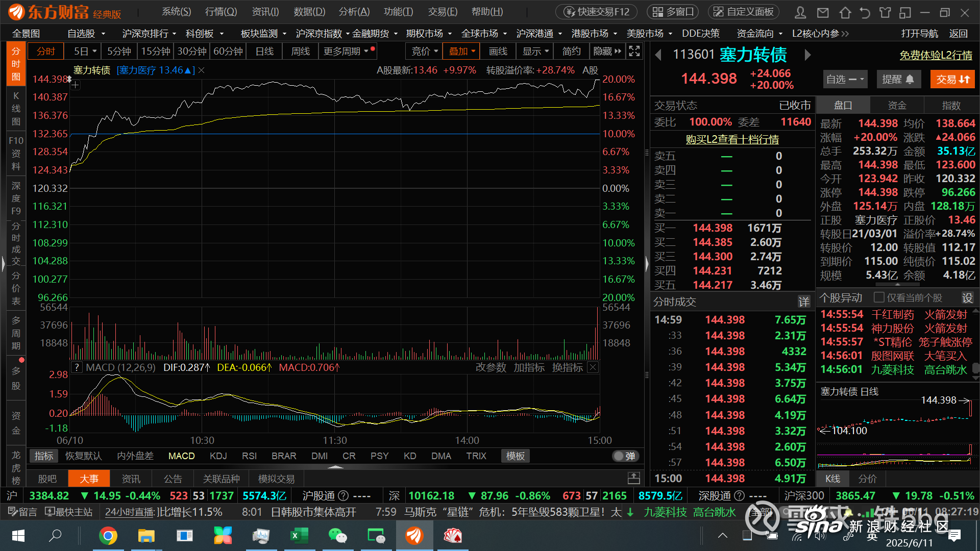
Task: Switch to the 指数 tab
Action: (x=951, y=106)
